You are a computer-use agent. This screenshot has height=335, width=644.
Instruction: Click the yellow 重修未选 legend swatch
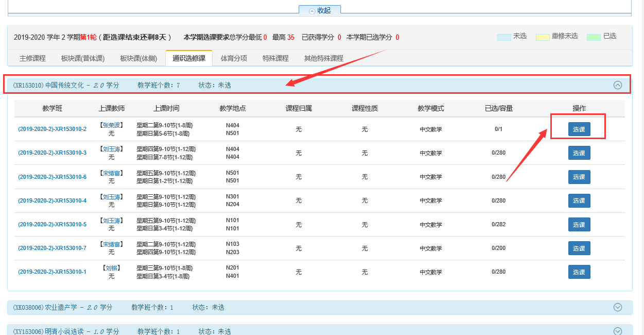coord(543,37)
